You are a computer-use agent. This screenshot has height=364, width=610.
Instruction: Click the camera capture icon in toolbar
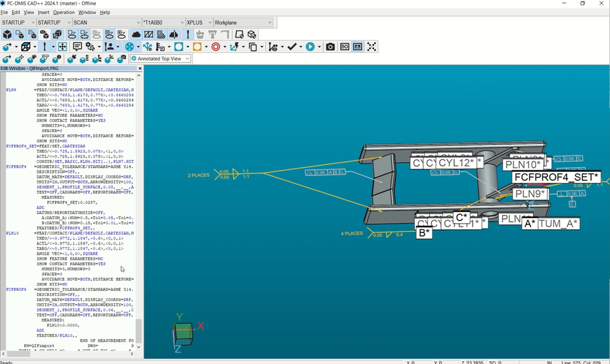click(x=330, y=46)
